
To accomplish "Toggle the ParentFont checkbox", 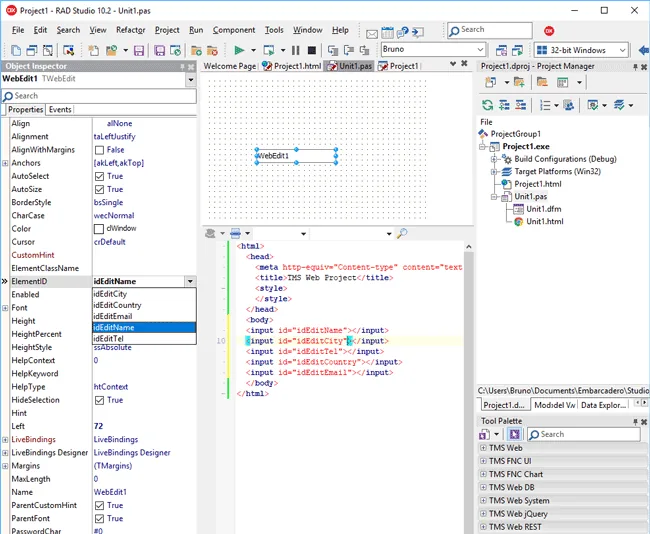I will click(x=99, y=519).
